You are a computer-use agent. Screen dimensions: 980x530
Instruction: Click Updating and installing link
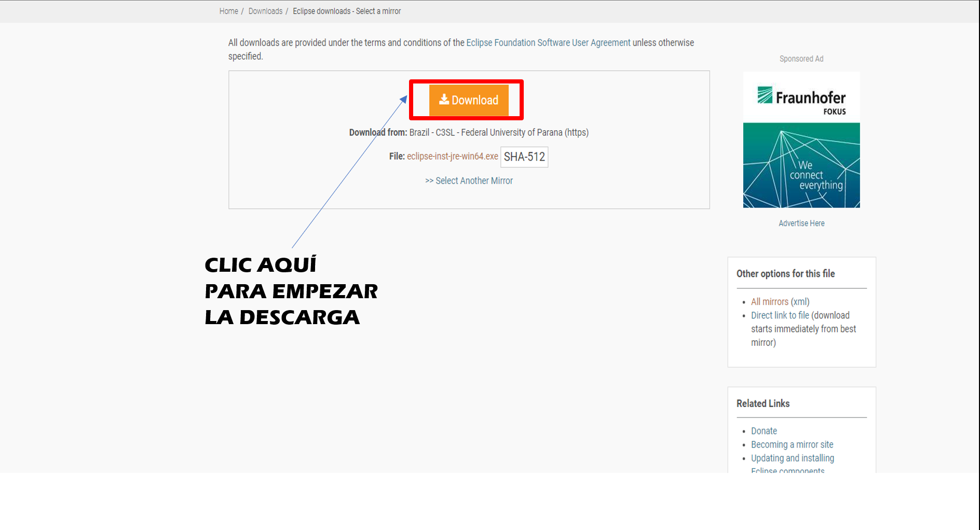click(793, 457)
